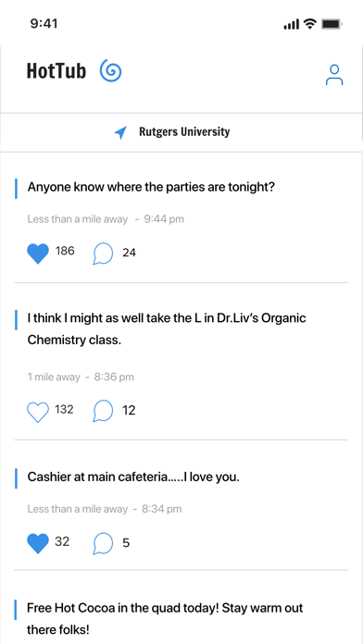Screen dimensions: 363x644
Task: Tap the HotTub title text
Action: point(56,70)
